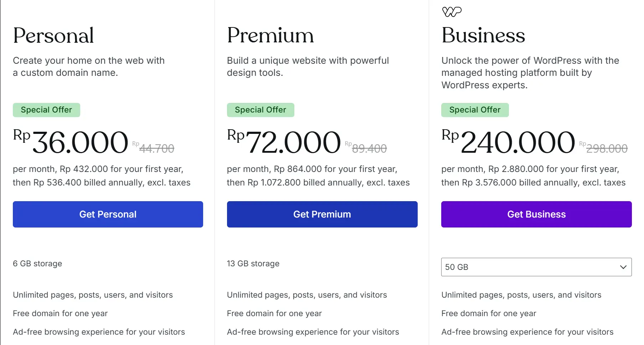
Task: Open the 50 GB storage dropdown
Action: coord(536,267)
